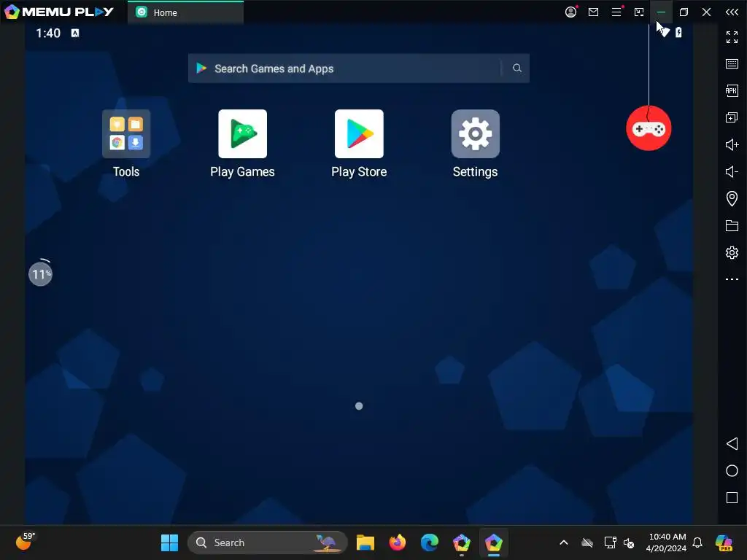Switch to the Home tab
747x560 pixels.
coord(186,12)
